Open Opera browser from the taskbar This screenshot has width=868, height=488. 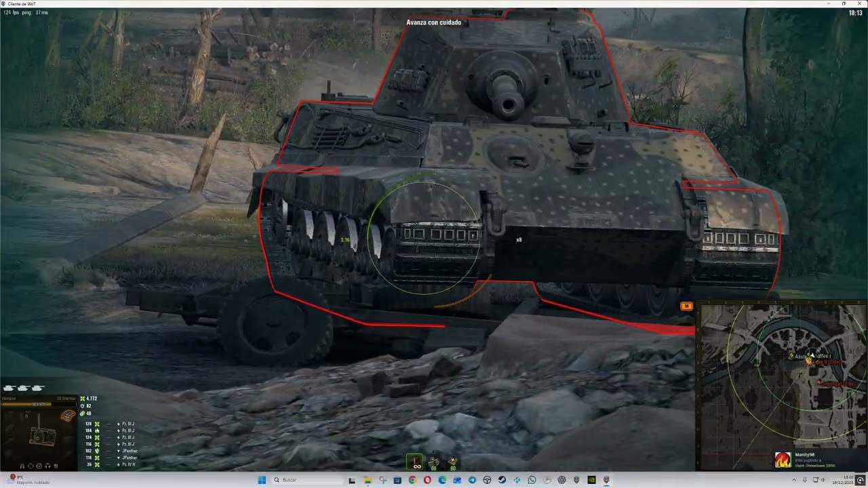pos(427,480)
